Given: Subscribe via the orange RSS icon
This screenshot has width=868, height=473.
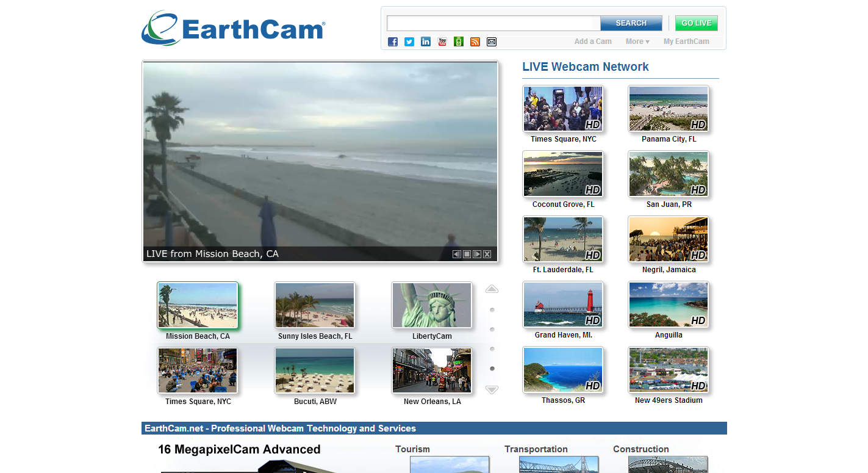Looking at the screenshot, I should point(475,42).
